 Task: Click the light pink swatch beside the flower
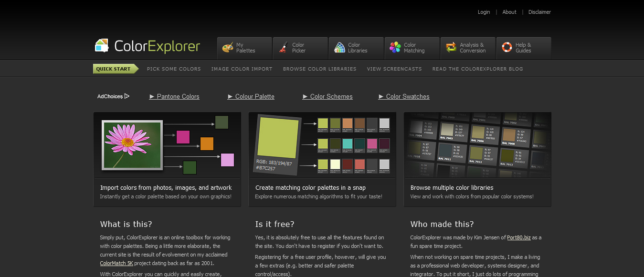pyautogui.click(x=227, y=160)
